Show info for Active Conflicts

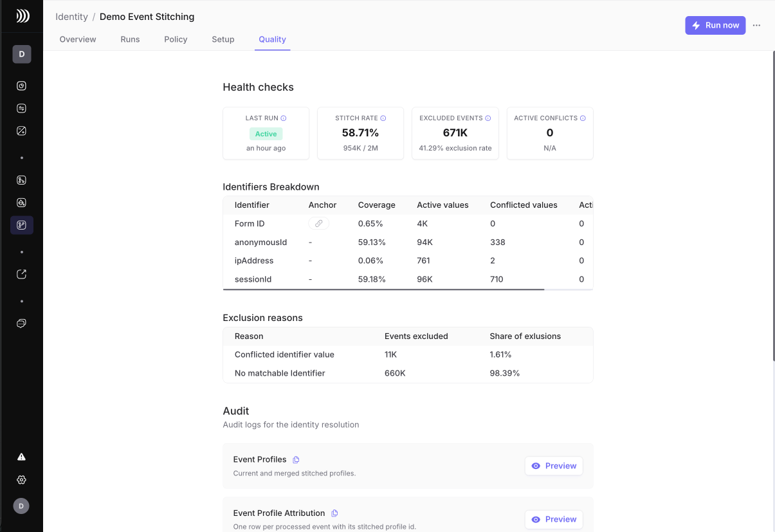583,118
